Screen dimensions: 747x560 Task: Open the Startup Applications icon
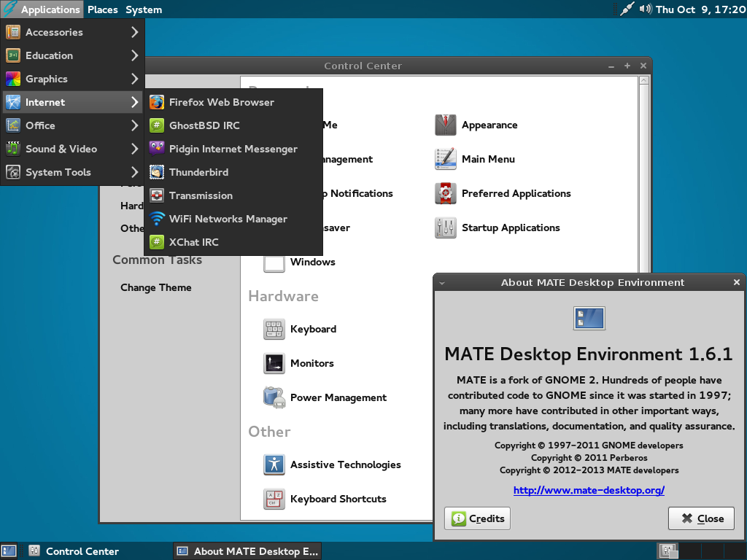pyautogui.click(x=446, y=227)
